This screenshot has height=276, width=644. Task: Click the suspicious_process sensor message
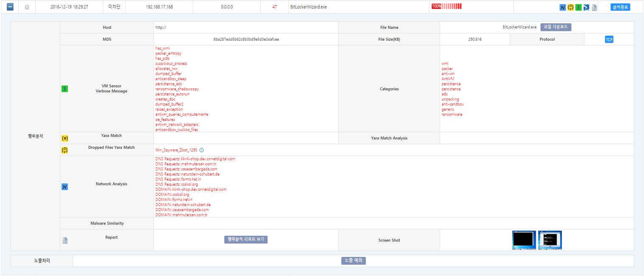coord(171,64)
